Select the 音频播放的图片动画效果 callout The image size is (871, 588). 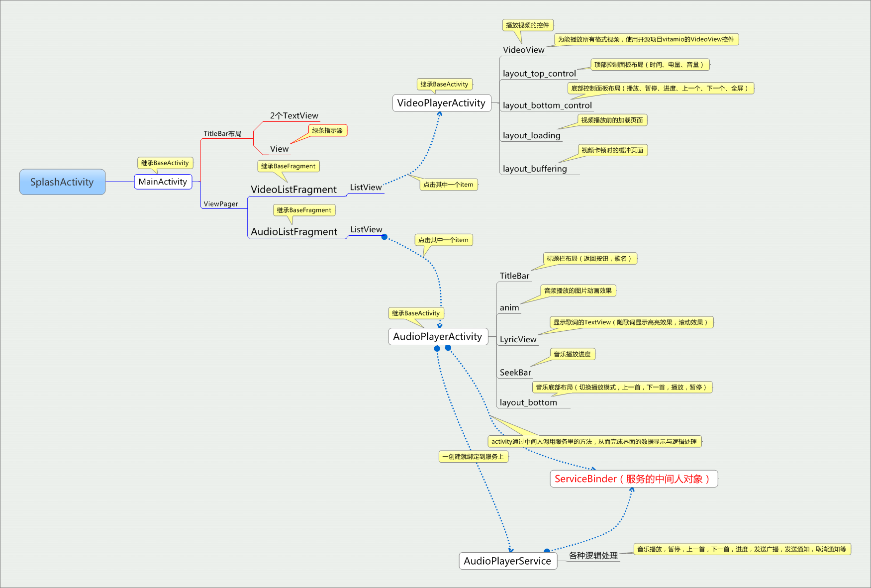(578, 291)
